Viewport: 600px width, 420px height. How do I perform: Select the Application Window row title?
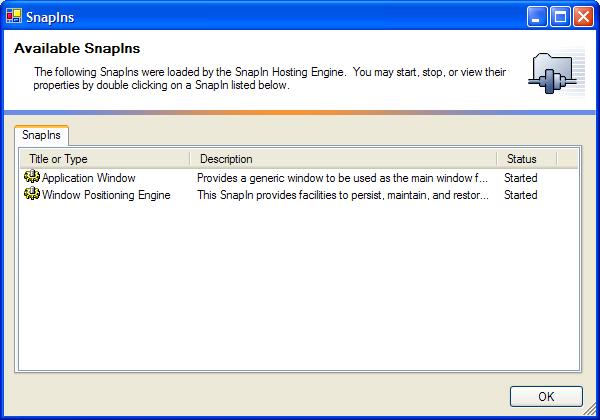(x=88, y=178)
